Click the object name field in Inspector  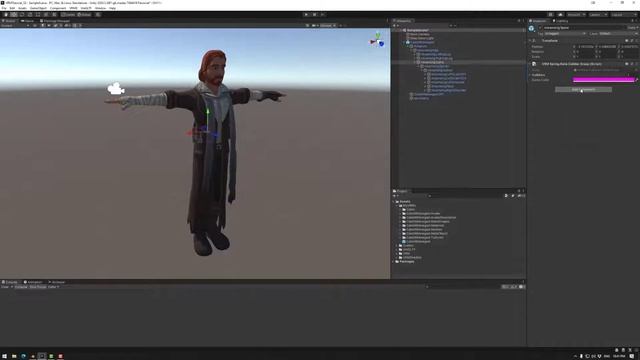pos(584,28)
